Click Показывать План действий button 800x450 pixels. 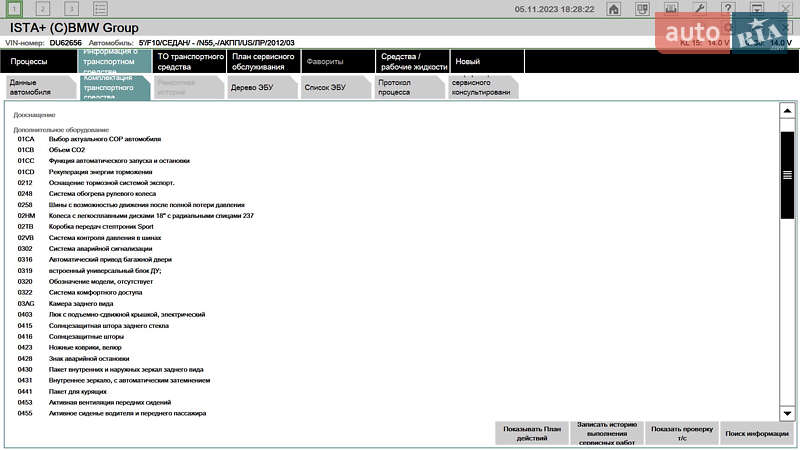531,433
